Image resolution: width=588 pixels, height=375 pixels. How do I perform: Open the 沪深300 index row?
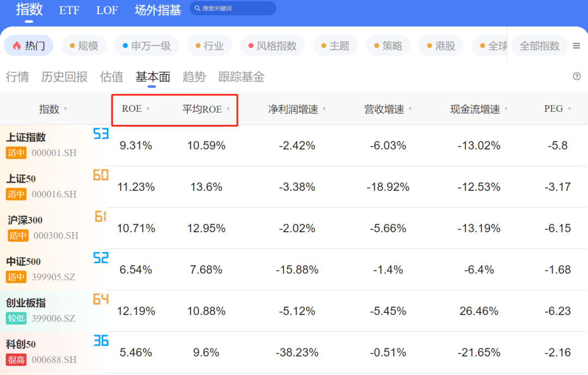[294, 228]
